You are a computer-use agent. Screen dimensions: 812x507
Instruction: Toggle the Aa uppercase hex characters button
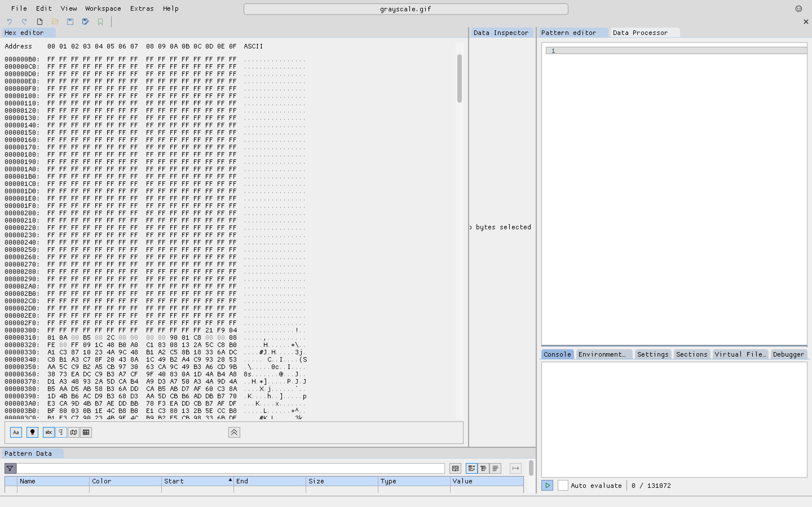coord(16,432)
